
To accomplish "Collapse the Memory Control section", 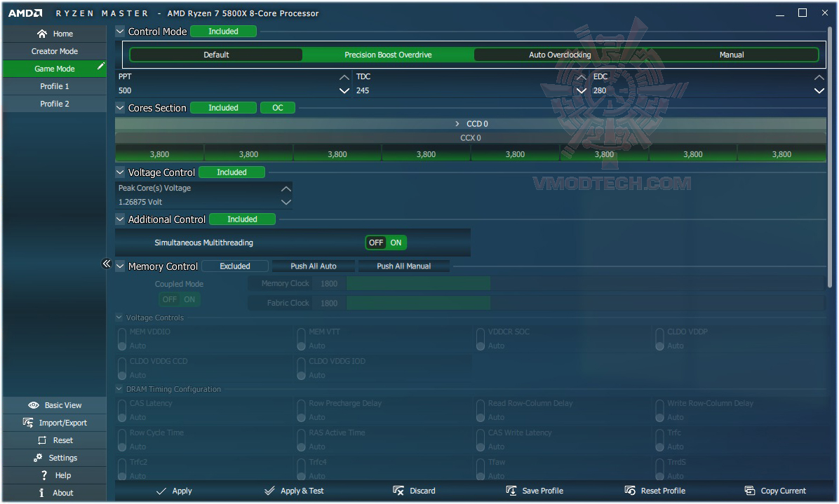I will [120, 266].
